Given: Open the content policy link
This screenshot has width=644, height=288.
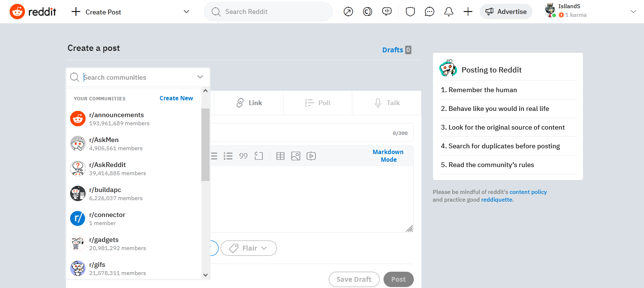Looking at the screenshot, I should click(528, 192).
